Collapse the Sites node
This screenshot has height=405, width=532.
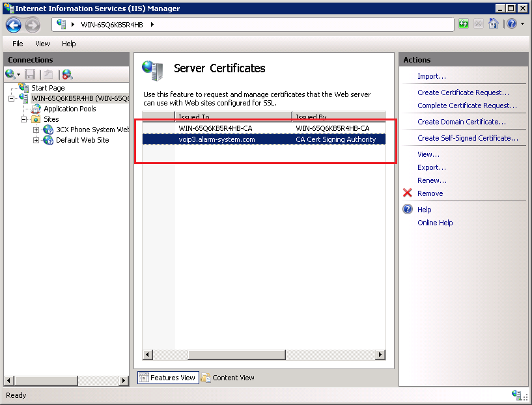click(x=23, y=119)
